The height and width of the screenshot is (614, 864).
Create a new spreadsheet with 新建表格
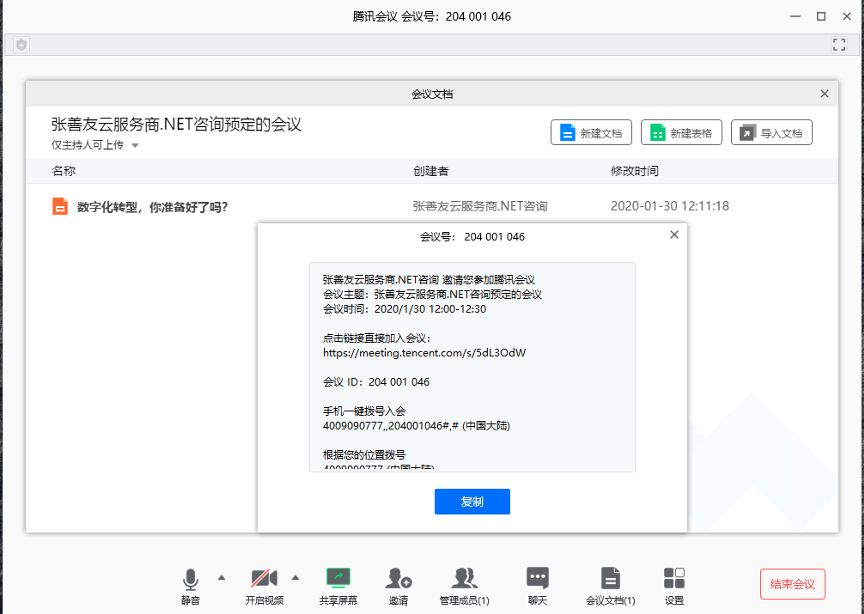click(x=682, y=132)
